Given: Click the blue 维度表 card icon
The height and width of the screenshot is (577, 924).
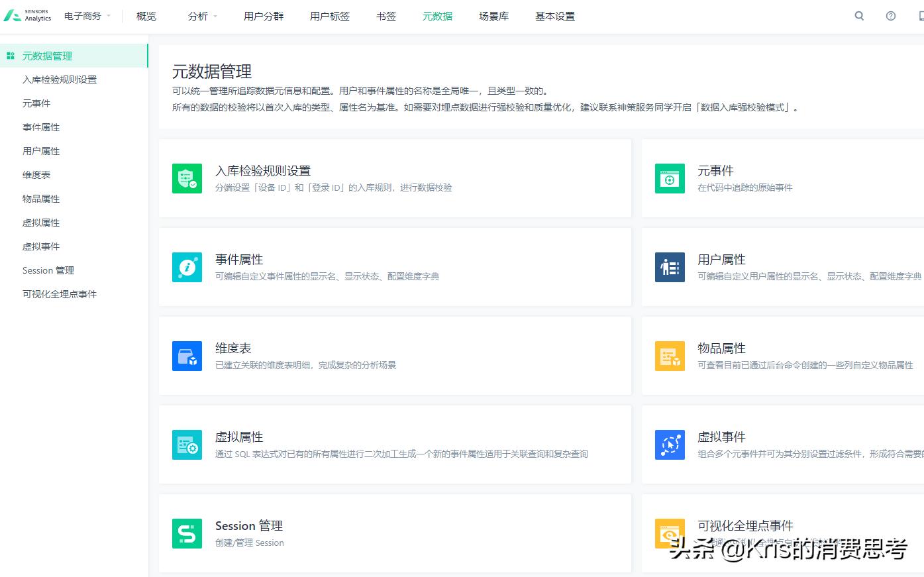Looking at the screenshot, I should pyautogui.click(x=187, y=356).
